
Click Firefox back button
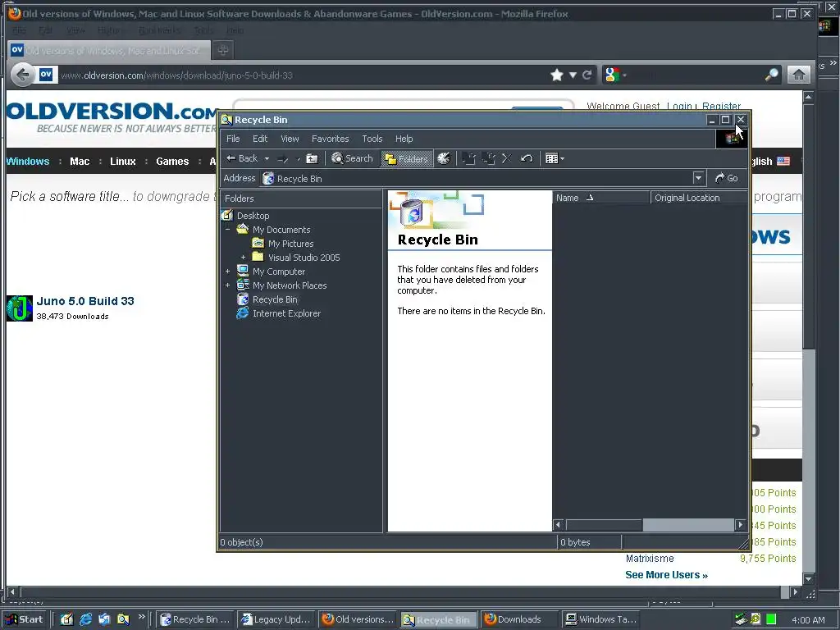pos(22,75)
